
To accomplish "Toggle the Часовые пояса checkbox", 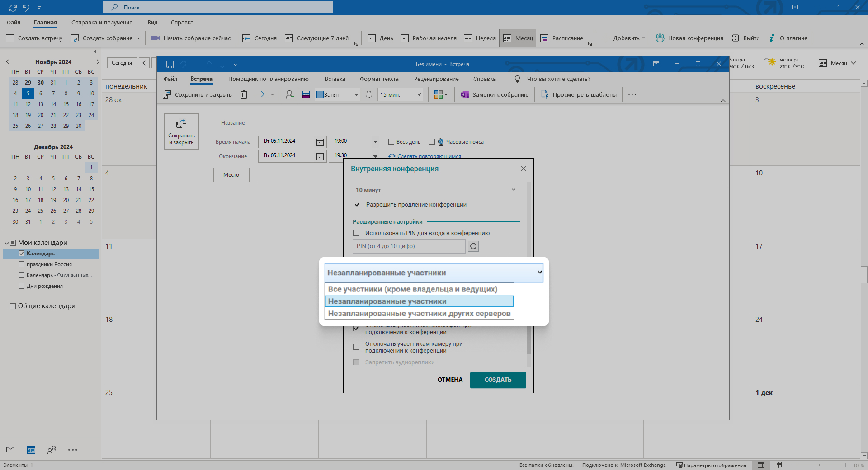I will point(432,142).
